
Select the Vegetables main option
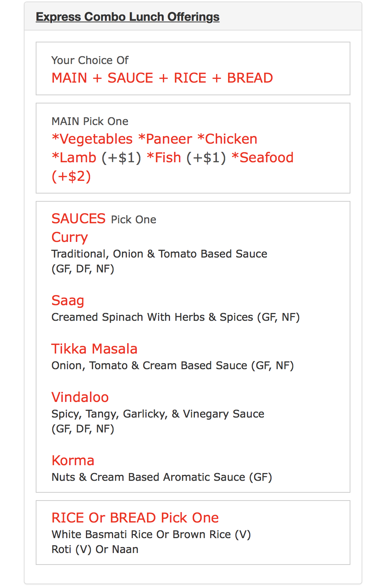[x=92, y=139]
